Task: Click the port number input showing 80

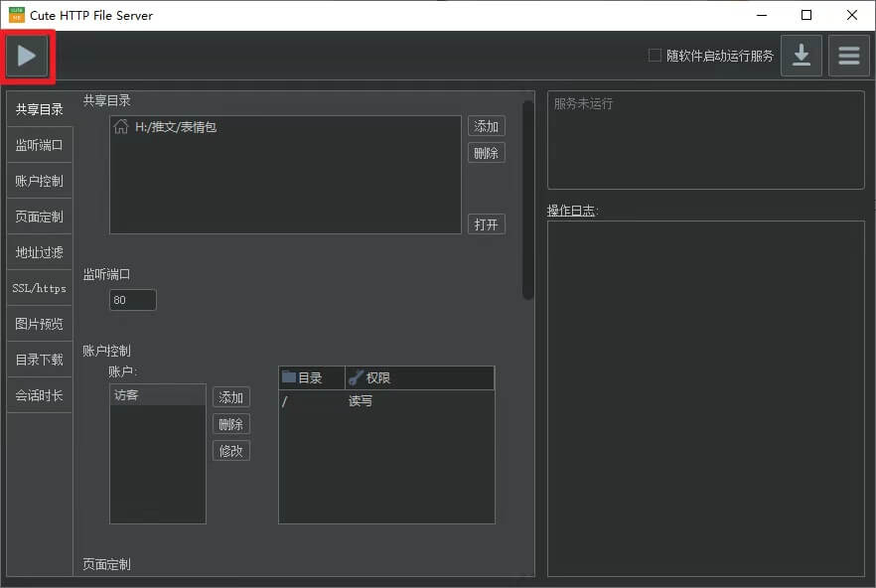Action: tap(132, 299)
